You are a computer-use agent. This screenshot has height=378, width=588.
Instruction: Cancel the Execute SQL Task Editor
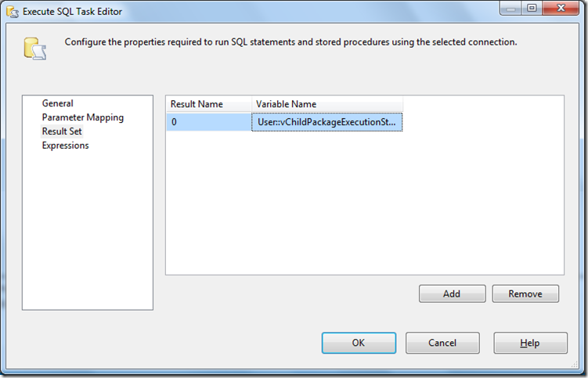(x=442, y=343)
